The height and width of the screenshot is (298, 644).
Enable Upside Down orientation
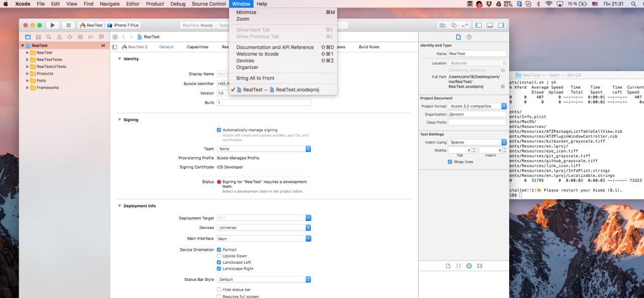219,256
